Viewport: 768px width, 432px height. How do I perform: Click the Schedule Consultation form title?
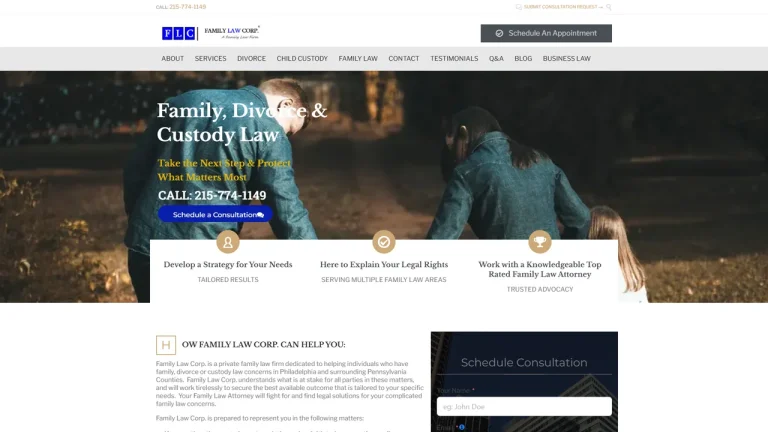pyautogui.click(x=524, y=362)
